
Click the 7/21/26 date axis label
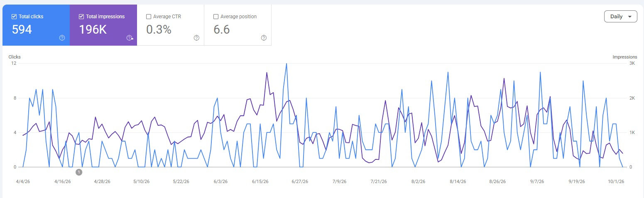[379, 181]
